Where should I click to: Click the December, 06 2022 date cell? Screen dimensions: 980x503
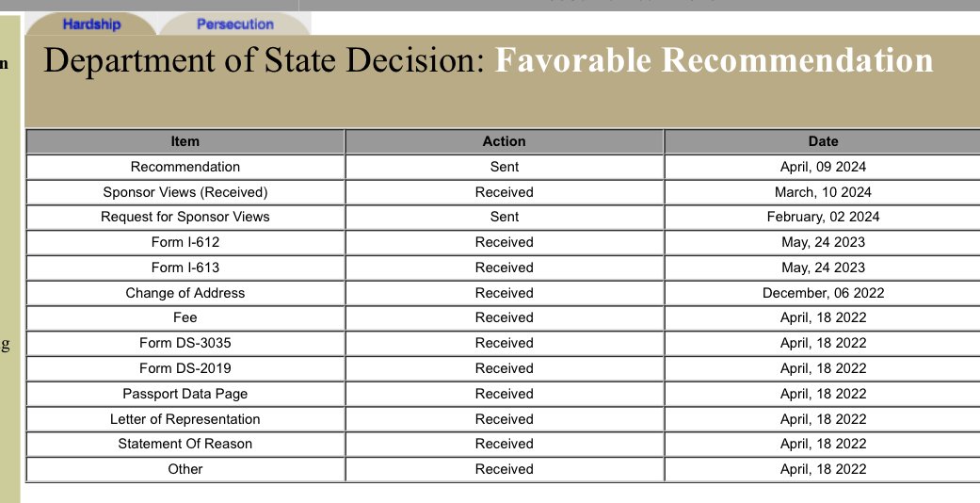click(823, 293)
